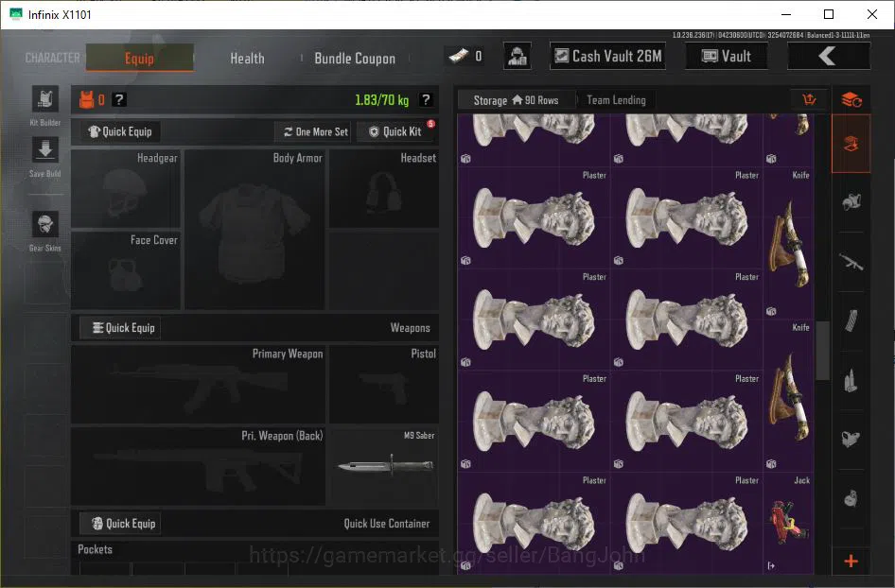Select the Jack item in storage
This screenshot has height=588, width=895.
point(789,523)
